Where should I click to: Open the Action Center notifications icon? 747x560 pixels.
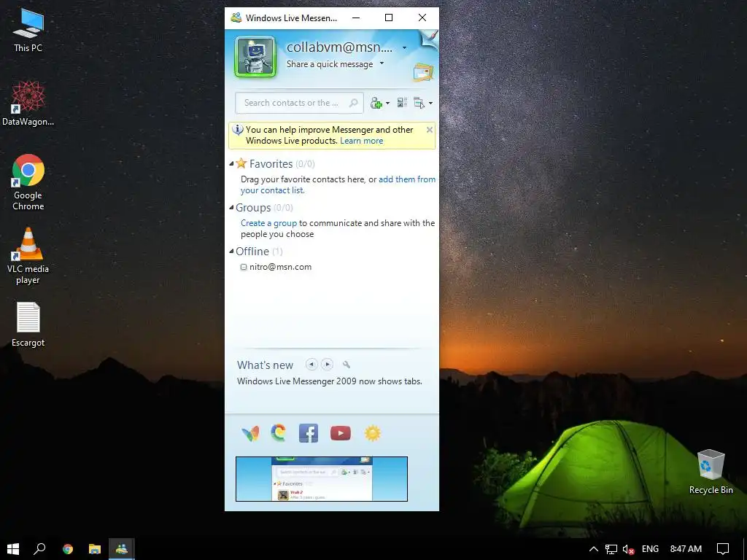[723, 549]
